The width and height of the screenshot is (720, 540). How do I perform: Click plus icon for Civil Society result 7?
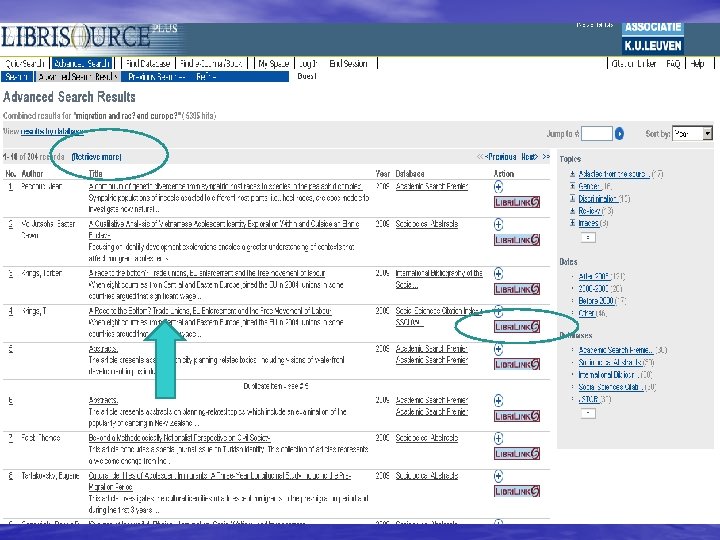(498, 438)
